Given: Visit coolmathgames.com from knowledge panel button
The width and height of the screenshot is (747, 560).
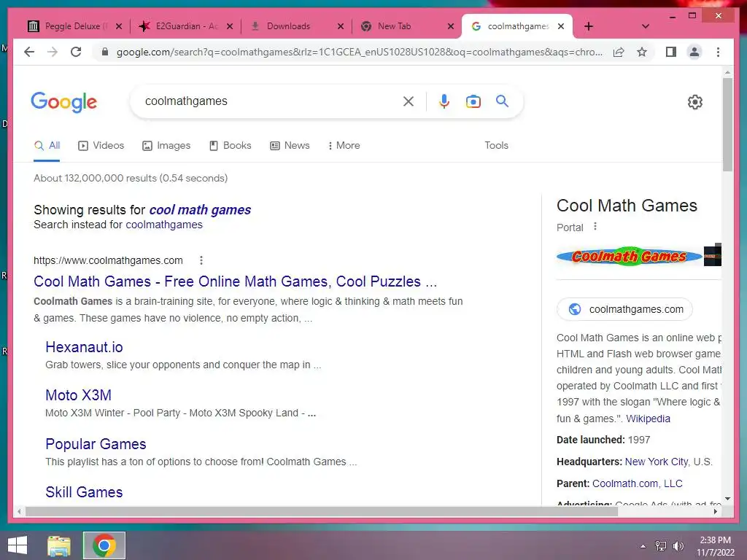Looking at the screenshot, I should click(624, 309).
